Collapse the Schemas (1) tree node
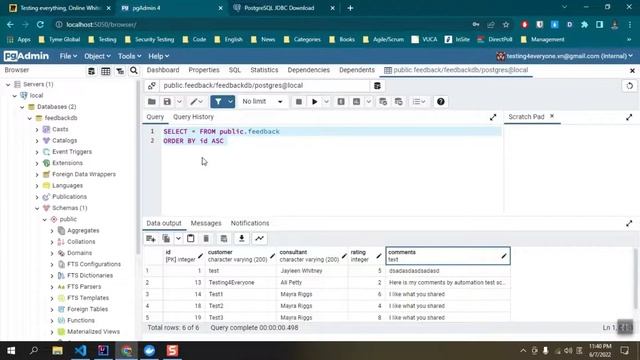The image size is (640, 360). (x=37, y=208)
